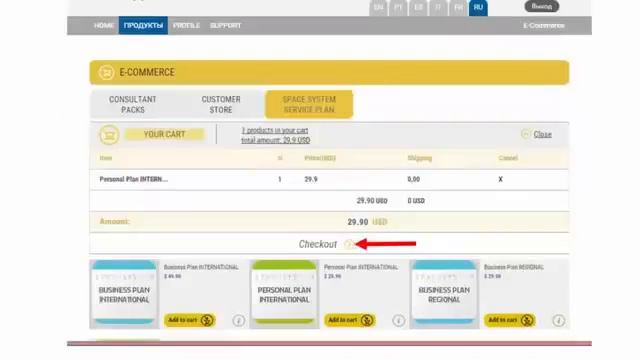The image size is (640, 360).
Task: Switch language to RU
Action: coord(478,7)
